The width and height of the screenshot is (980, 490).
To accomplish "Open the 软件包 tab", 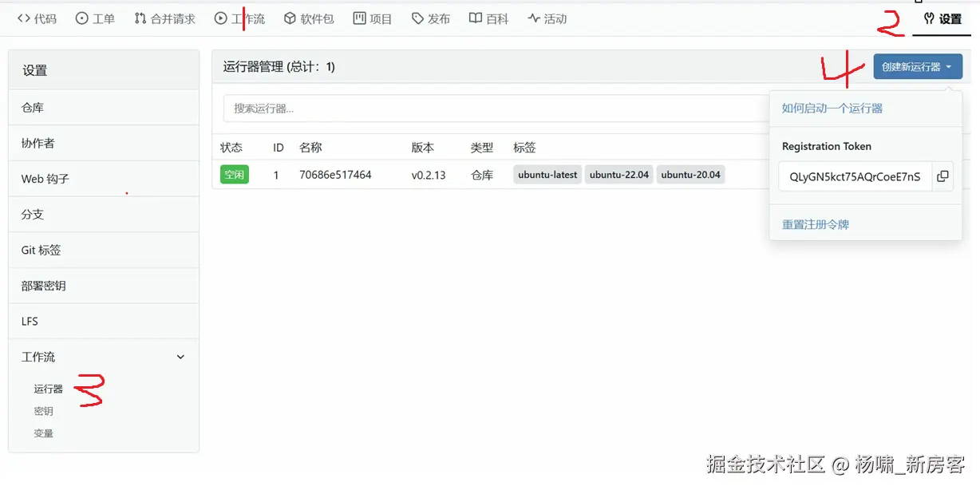I will pos(309,18).
